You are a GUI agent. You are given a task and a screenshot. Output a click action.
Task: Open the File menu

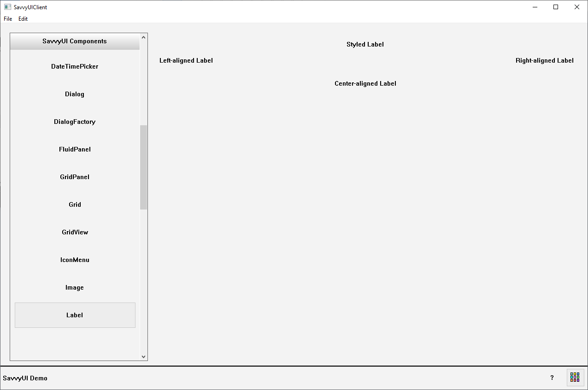pyautogui.click(x=8, y=19)
